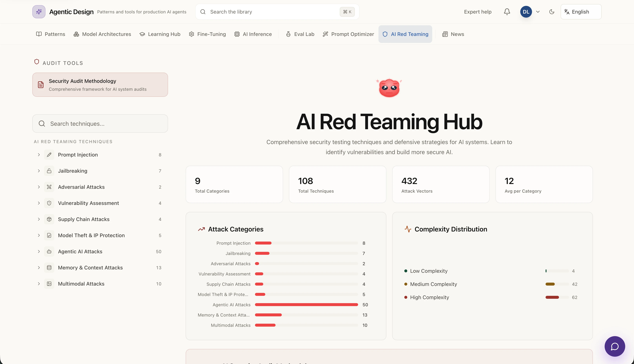Click the Audit Tools shield icon
634x364 pixels.
[37, 62]
